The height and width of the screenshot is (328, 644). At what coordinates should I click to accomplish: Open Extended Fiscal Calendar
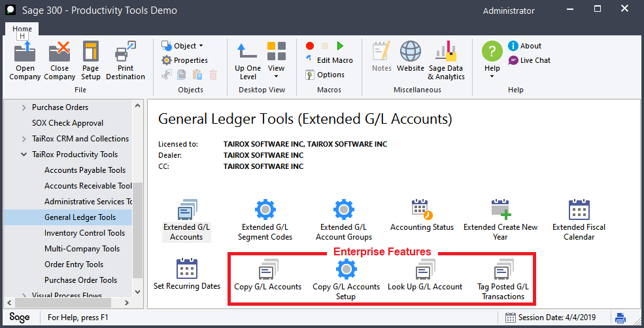579,221
